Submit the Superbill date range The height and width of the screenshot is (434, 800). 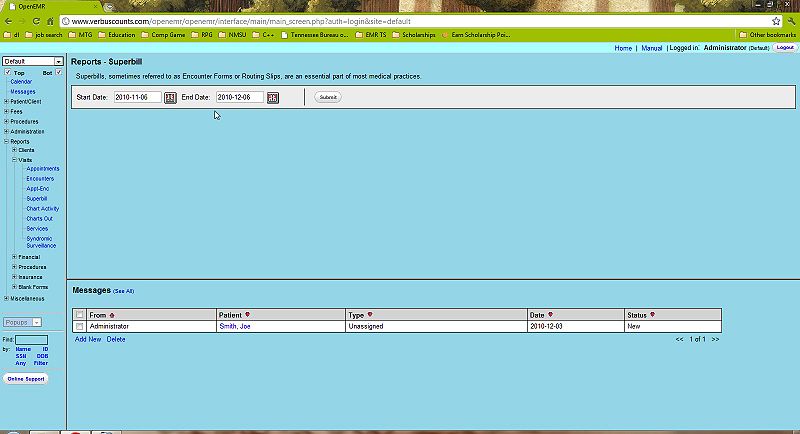328,97
